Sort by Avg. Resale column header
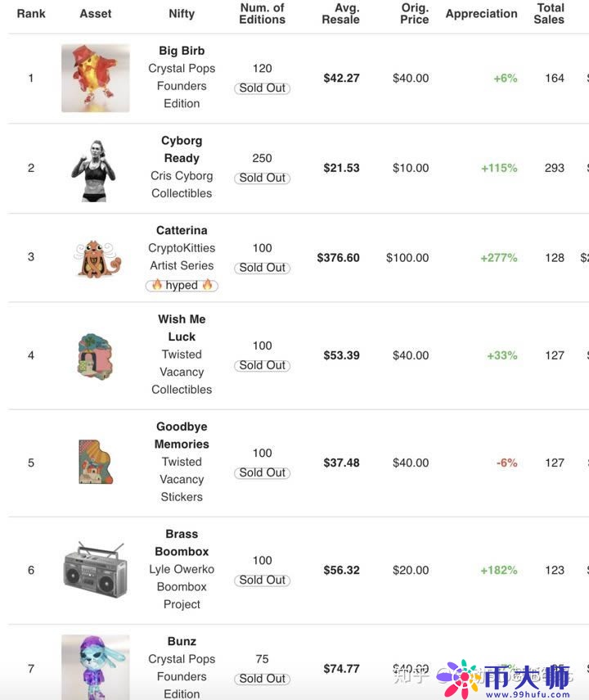The width and height of the screenshot is (589, 700). [x=341, y=14]
